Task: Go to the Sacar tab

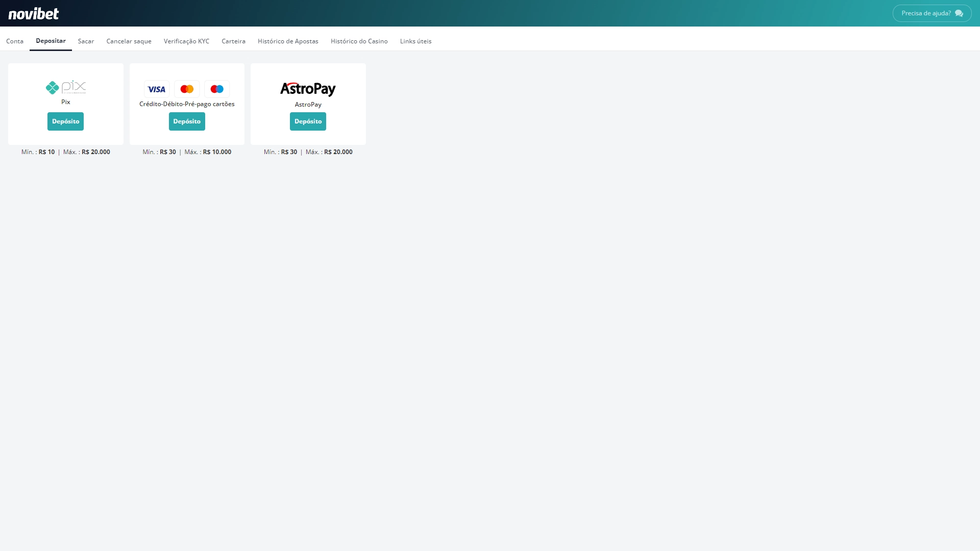Action: tap(86, 41)
